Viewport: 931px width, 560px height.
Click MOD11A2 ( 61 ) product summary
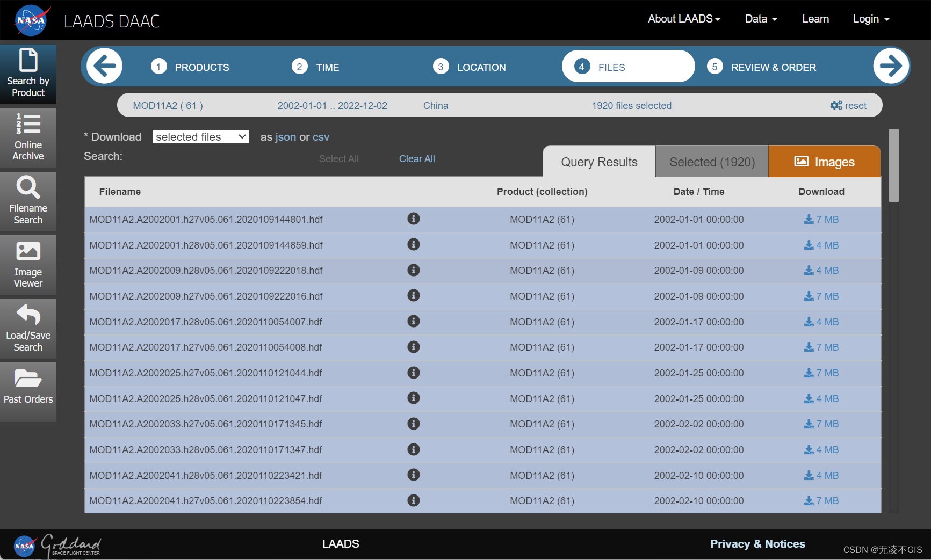[x=168, y=106]
